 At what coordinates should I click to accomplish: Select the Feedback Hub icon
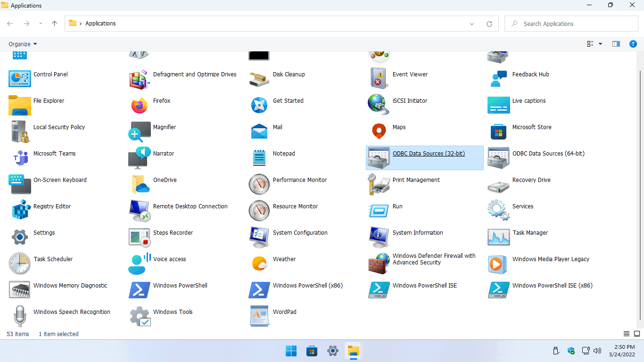point(499,79)
